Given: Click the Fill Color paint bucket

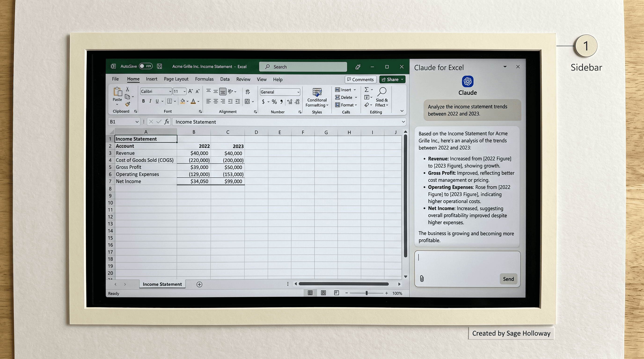Looking at the screenshot, I should tap(183, 101).
